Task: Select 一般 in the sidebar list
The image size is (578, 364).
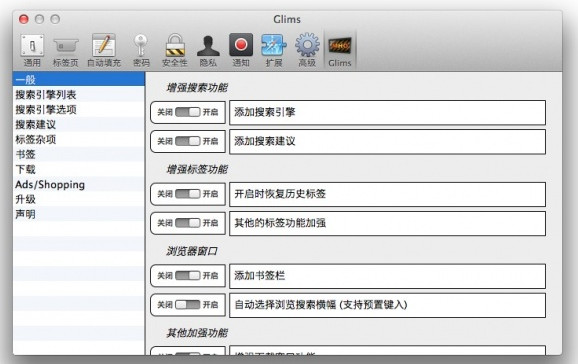Action: [x=79, y=79]
